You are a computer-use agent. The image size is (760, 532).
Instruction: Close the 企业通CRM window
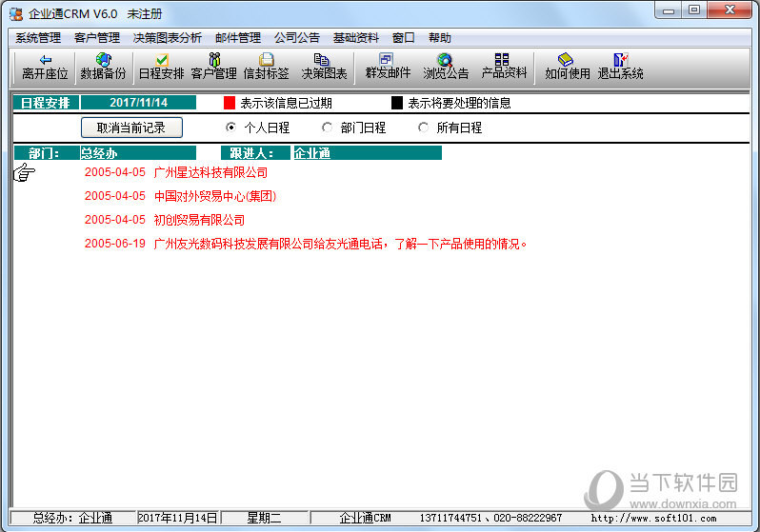pos(730,10)
